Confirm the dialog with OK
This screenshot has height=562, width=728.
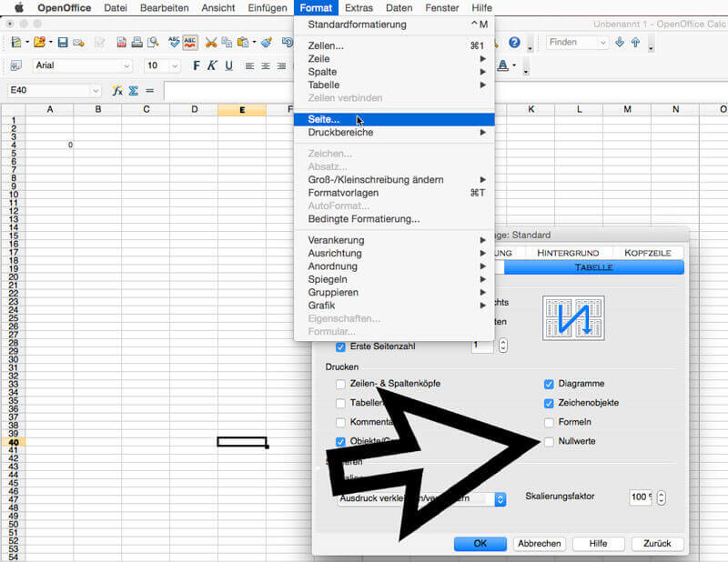[x=480, y=543]
